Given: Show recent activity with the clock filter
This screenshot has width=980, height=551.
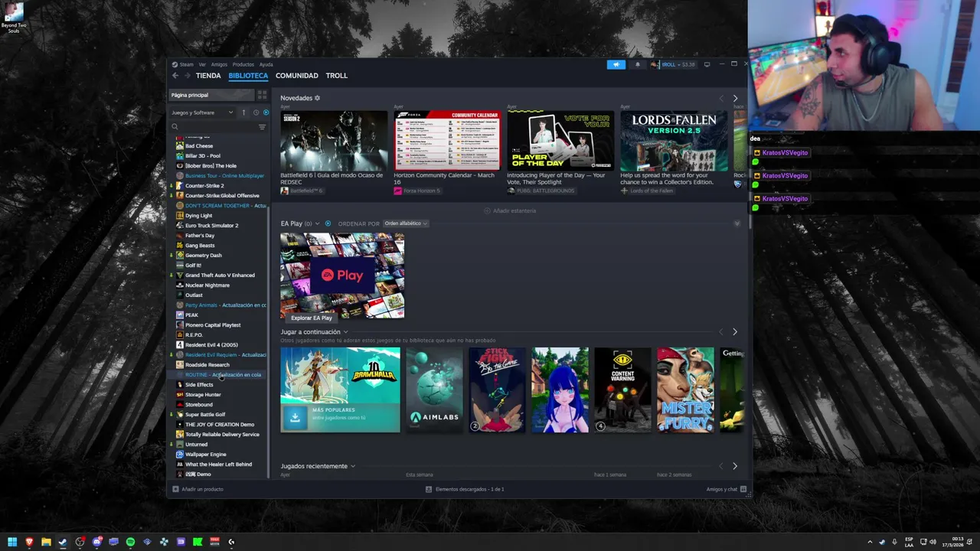Looking at the screenshot, I should click(x=256, y=112).
